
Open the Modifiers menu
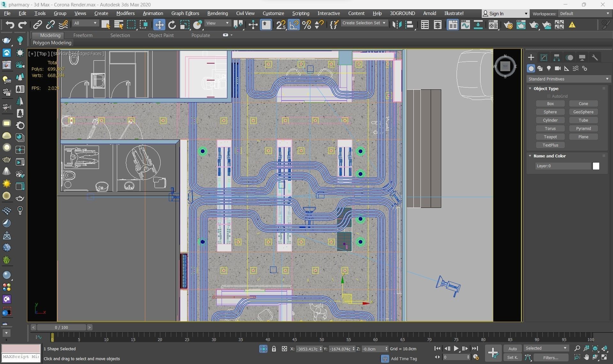click(125, 13)
